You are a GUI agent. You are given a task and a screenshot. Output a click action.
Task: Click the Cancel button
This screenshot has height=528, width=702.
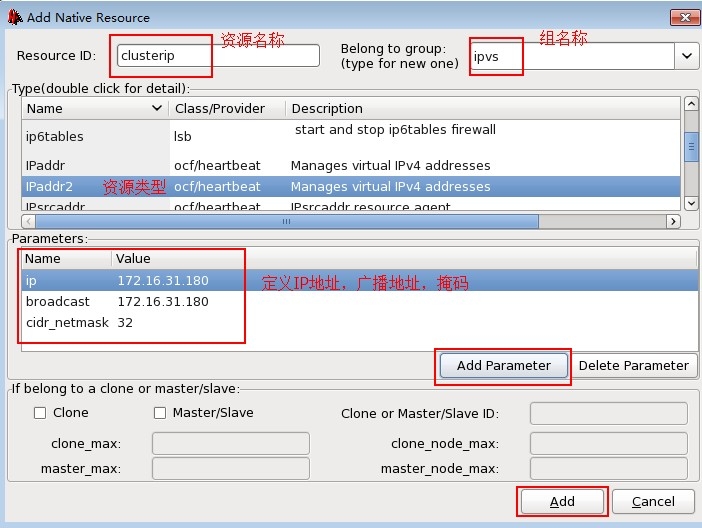[x=653, y=501]
